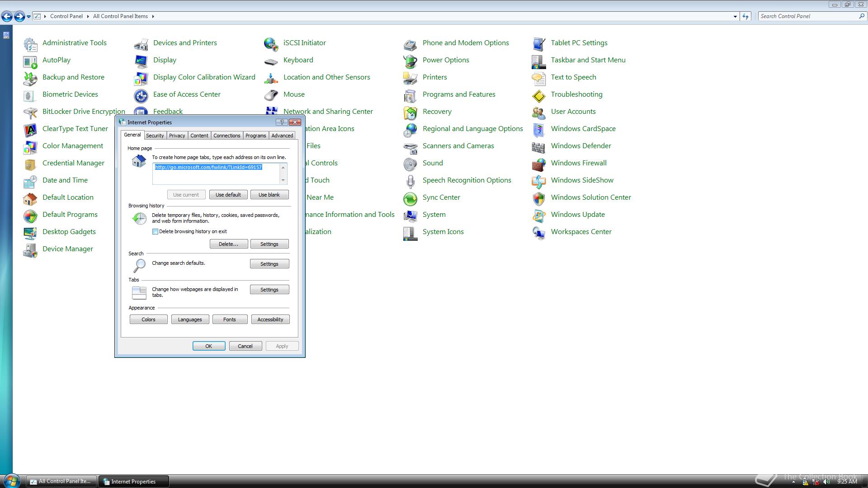Open the Windows Firewall icon
Screen dimensions: 868x488
[539, 164]
